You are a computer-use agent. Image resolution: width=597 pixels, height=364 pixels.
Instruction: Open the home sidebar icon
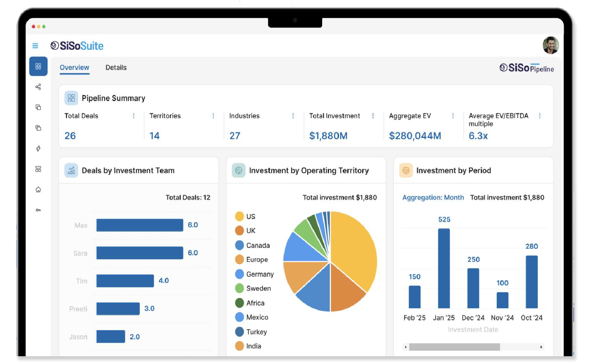point(38,190)
